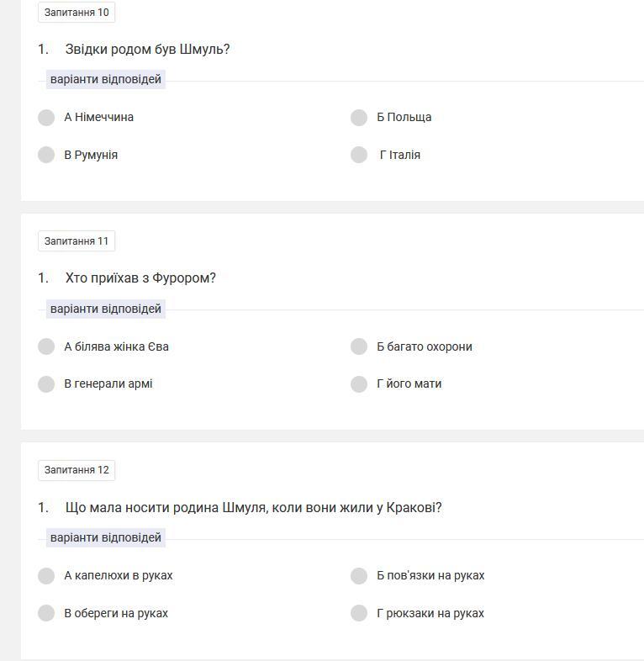This screenshot has width=644, height=661.
Task: Pick В обереги на руках option
Action: 46,613
